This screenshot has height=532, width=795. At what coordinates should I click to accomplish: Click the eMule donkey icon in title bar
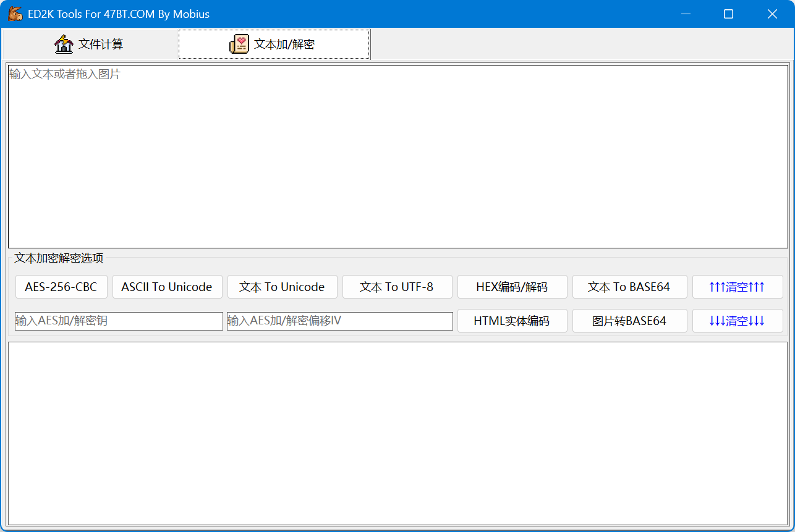pyautogui.click(x=15, y=14)
